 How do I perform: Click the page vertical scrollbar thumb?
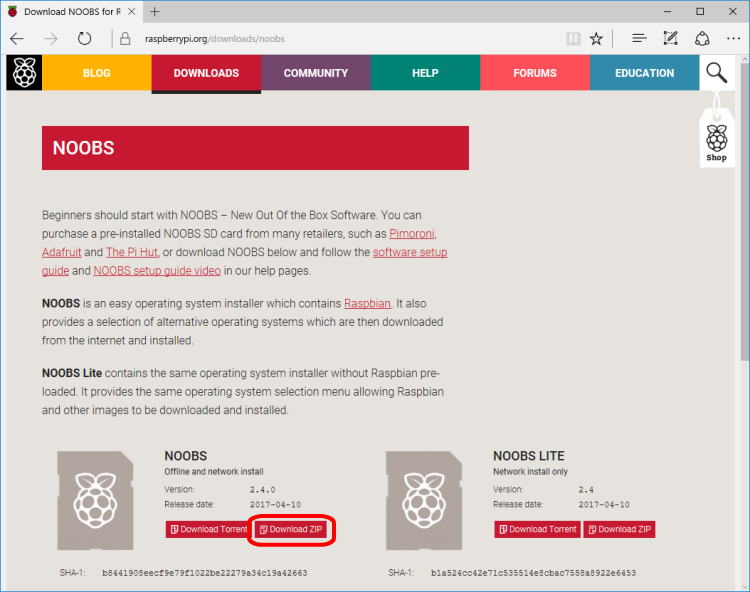(745, 210)
